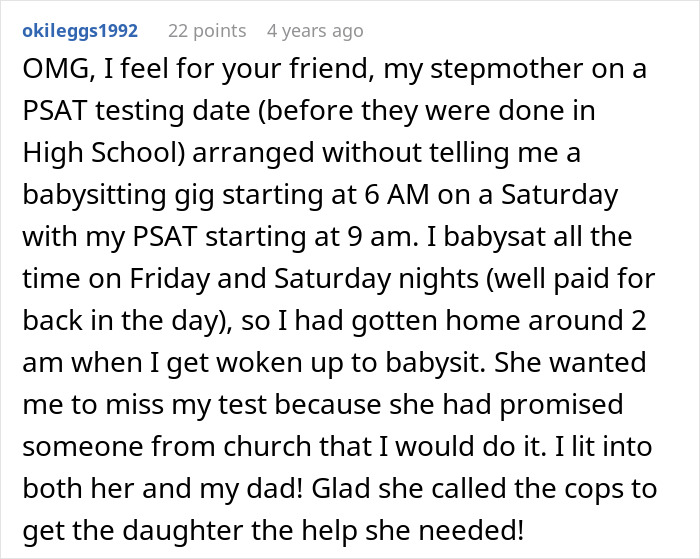Screen dimensions: 700x559
Task: Click the 22 points score
Action: point(207,31)
